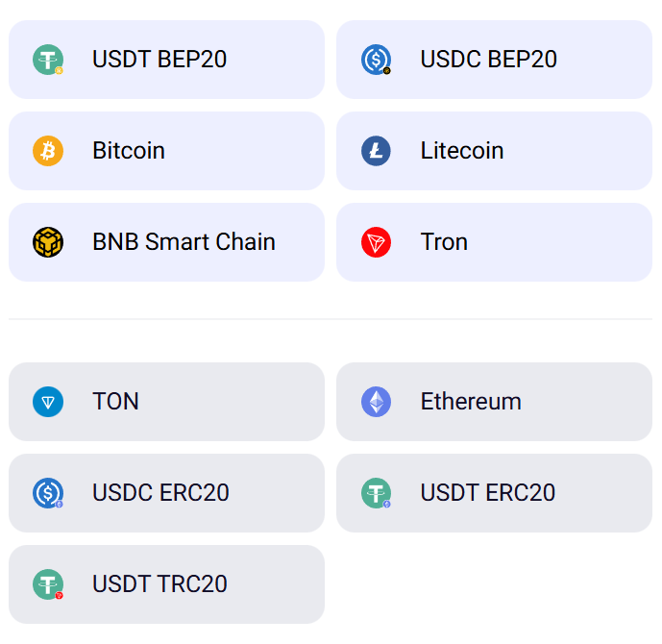Click the USDT ERC20 Tether icon
The width and height of the screenshot is (662, 644).
(376, 493)
